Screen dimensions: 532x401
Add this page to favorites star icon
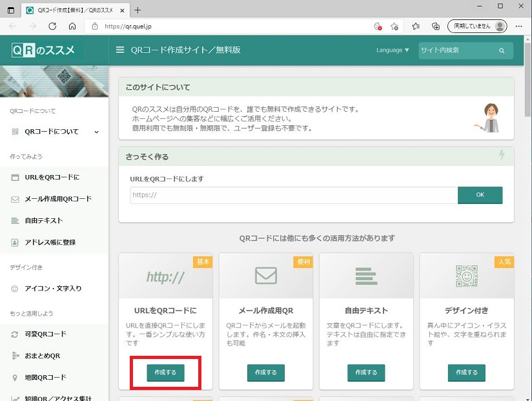(x=394, y=26)
